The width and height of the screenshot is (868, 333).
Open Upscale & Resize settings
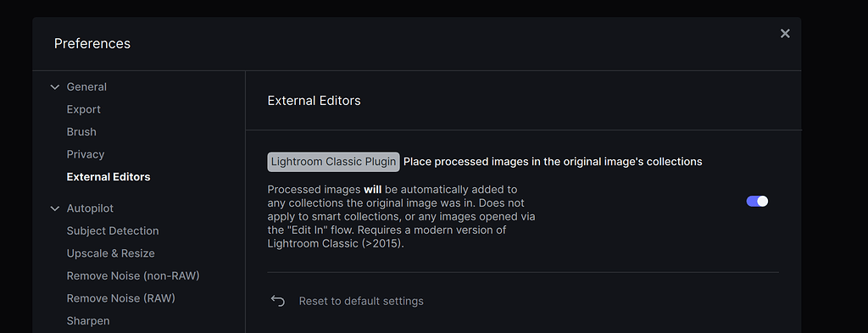point(111,253)
